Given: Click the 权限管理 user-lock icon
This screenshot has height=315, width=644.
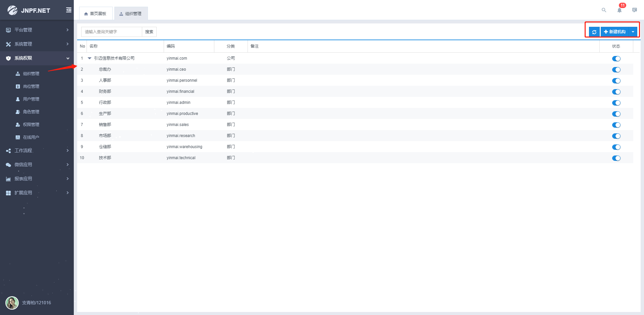Looking at the screenshot, I should click(18, 125).
